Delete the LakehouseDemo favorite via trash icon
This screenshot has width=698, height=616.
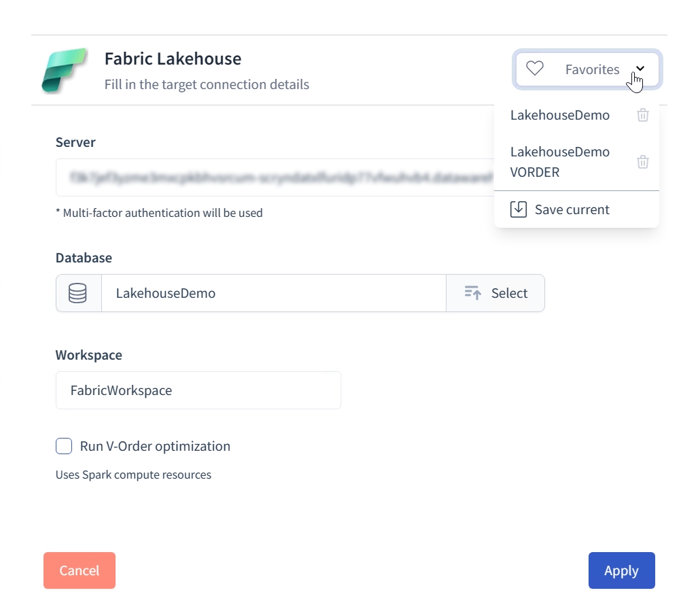tap(642, 115)
